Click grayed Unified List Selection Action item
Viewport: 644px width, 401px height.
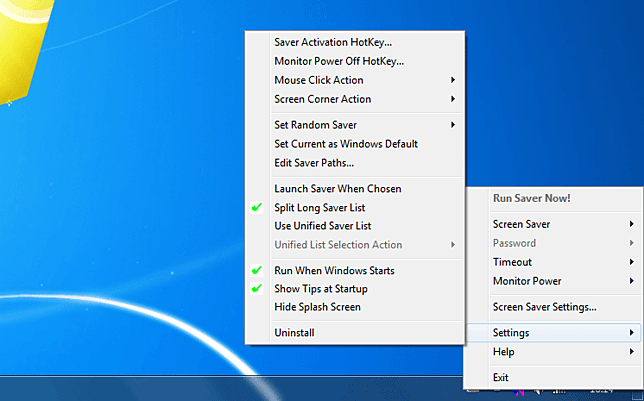355,244
